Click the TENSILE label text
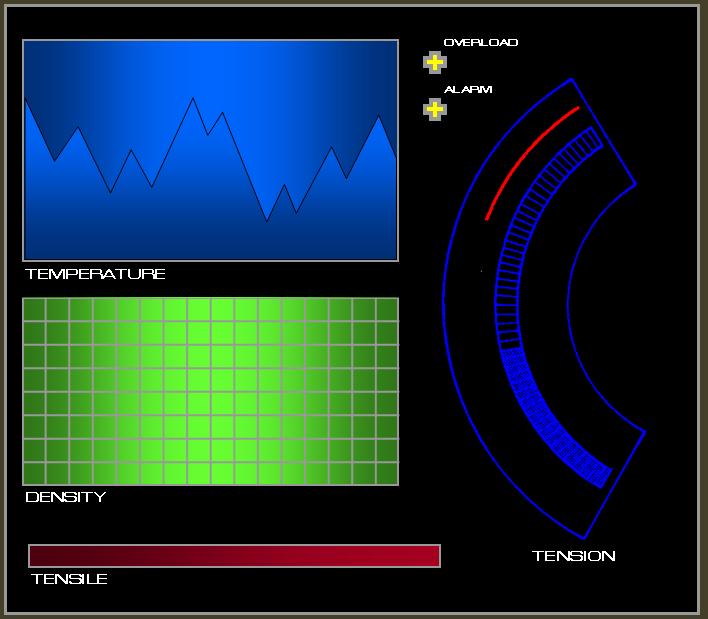Viewport: 708px width, 619px height. tap(69, 579)
